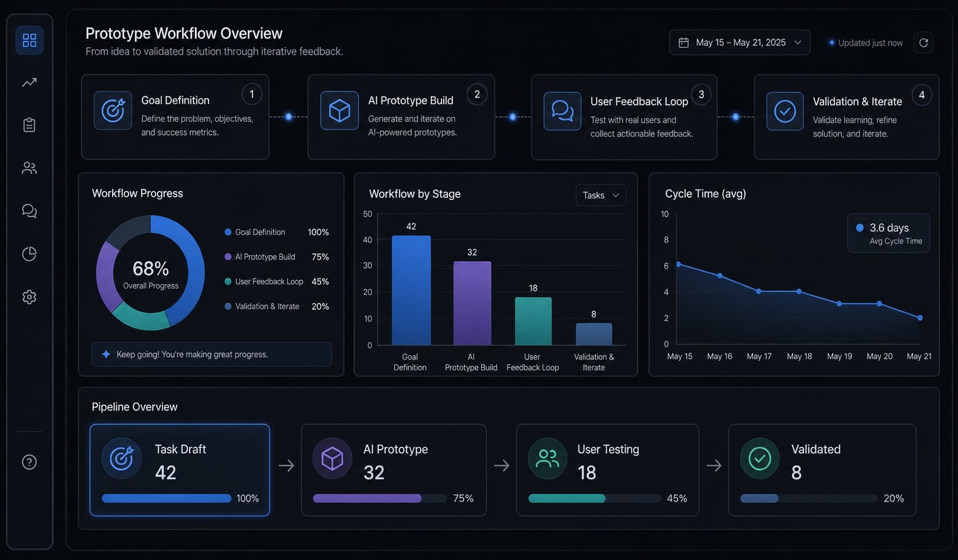Click the Validated 20% progress bar
This screenshot has width=958, height=560.
(808, 498)
